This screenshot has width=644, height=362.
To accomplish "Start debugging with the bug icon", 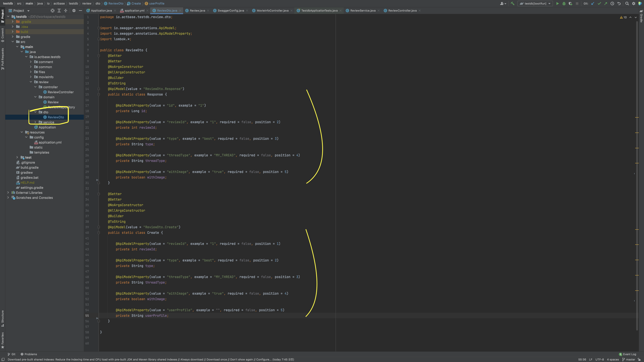I will (x=564, y=4).
